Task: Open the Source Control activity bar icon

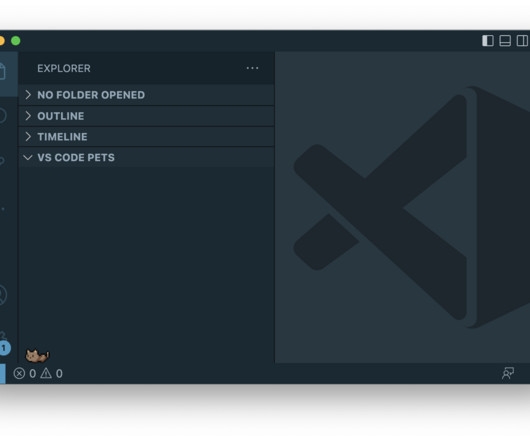Action: tap(2, 161)
